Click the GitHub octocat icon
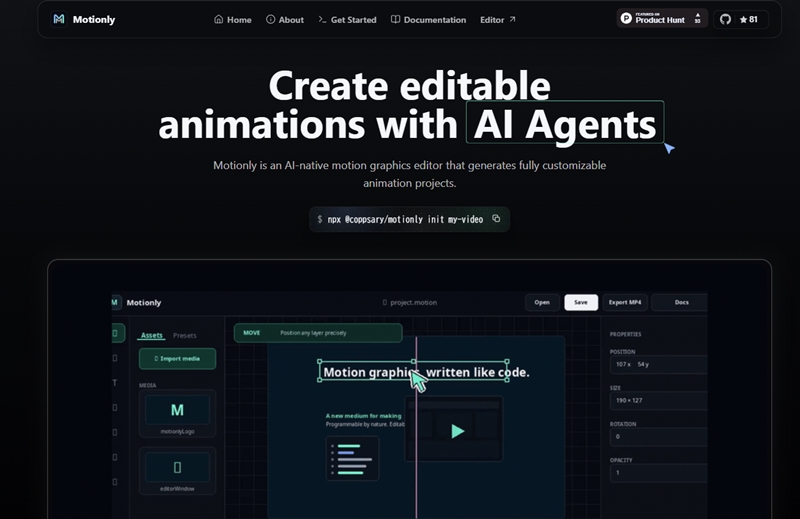This screenshot has height=519, width=800. click(x=725, y=19)
